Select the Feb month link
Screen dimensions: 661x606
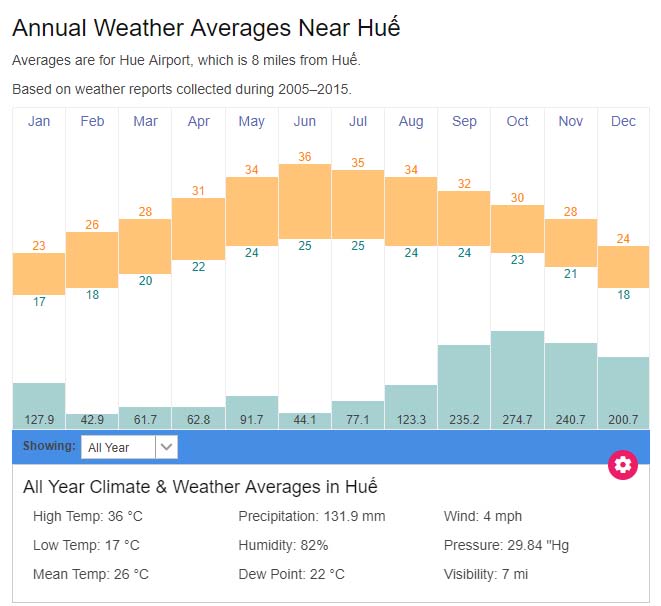92,121
